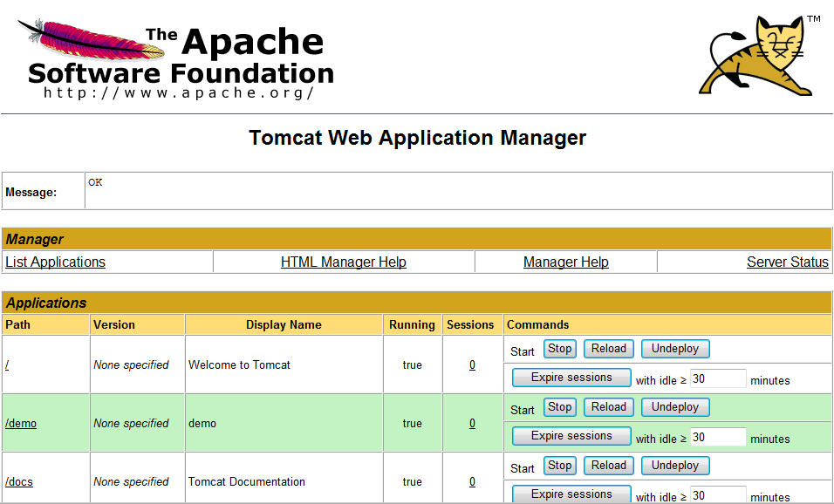Undeploy the Tomcat Documentation application
The image size is (834, 504).
click(x=674, y=466)
